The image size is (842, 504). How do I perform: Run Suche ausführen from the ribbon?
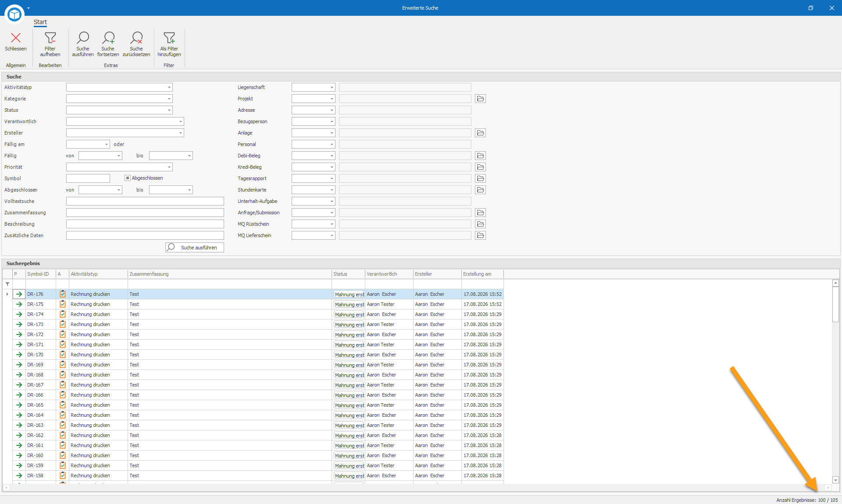(x=82, y=44)
